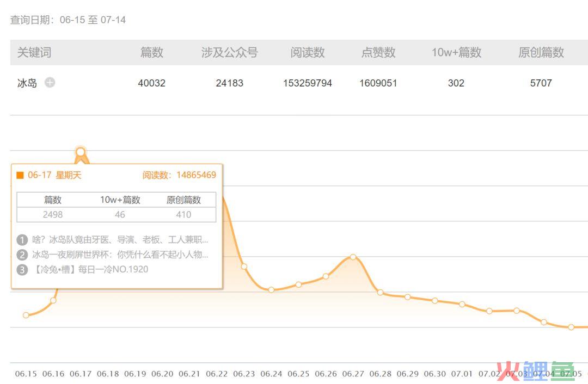Click the plus icon next to 冰岛
This screenshot has width=588, height=384.
50,83
